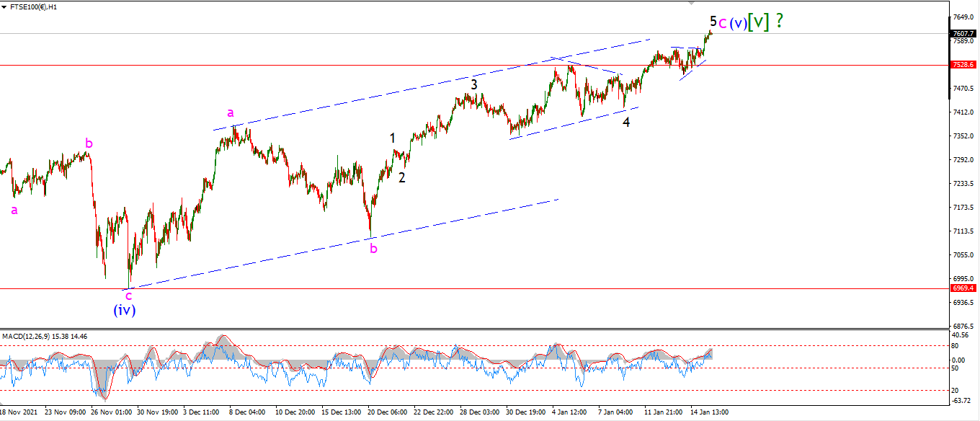Select the black wave 5 label at top
Screen dimensions: 980x421
(713, 21)
